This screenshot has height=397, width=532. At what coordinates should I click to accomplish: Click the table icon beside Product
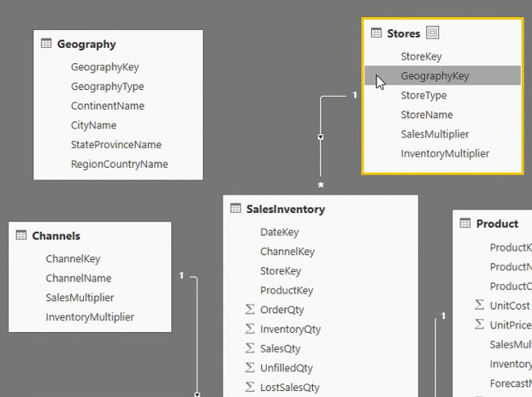click(x=465, y=223)
